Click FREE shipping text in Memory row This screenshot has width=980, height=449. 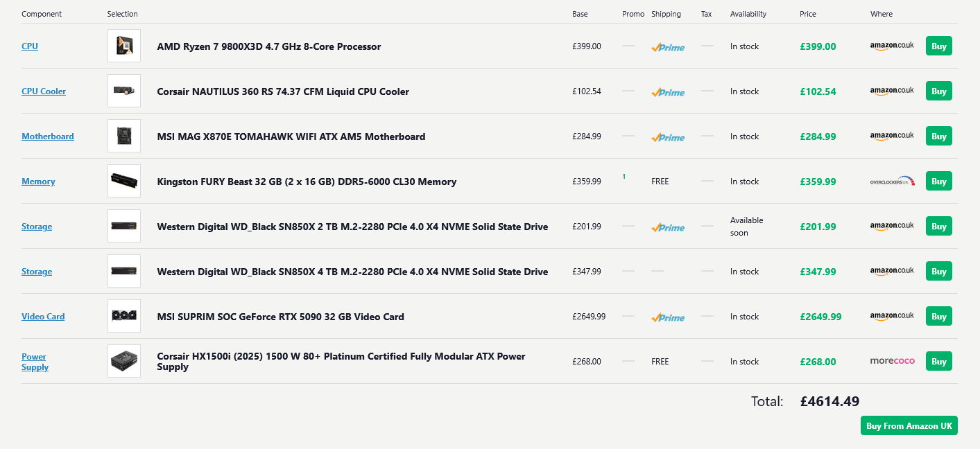pos(660,182)
